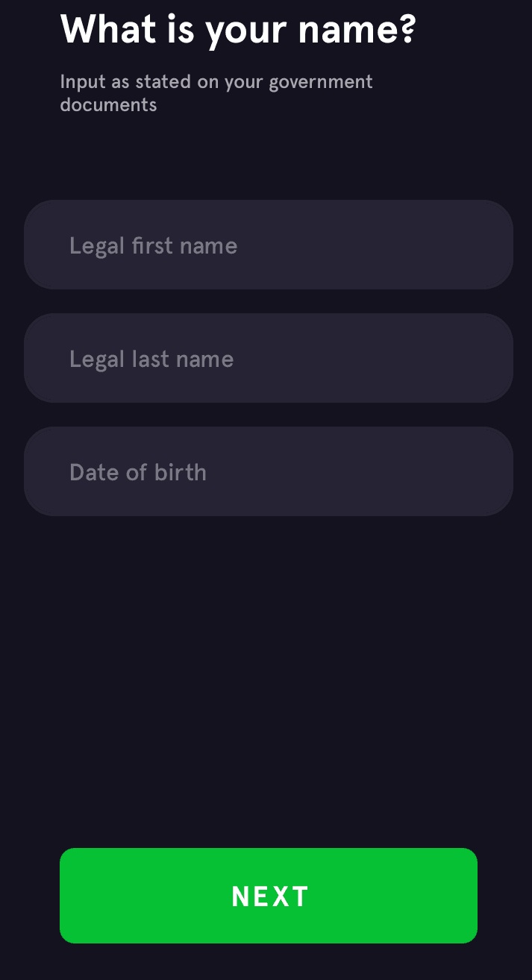
Task: Select the Date of birth field
Action: click(x=269, y=471)
